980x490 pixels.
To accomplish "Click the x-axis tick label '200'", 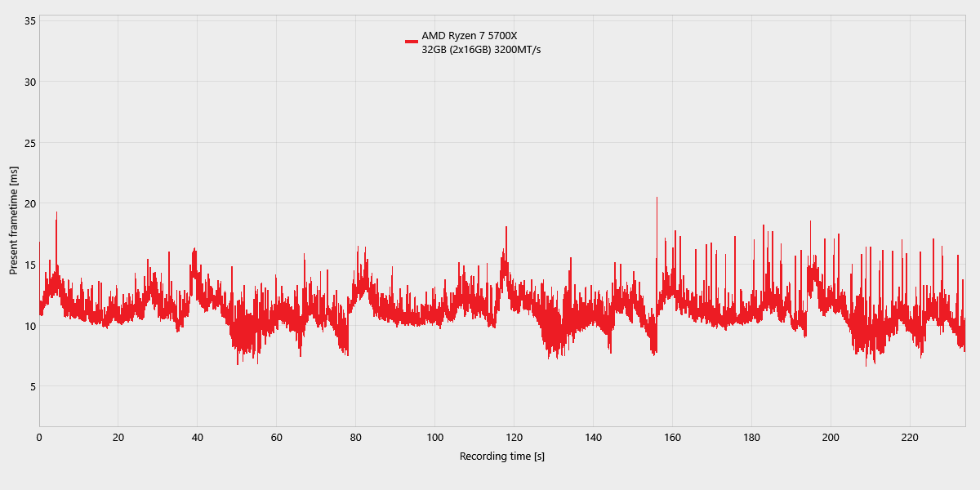I will (831, 438).
